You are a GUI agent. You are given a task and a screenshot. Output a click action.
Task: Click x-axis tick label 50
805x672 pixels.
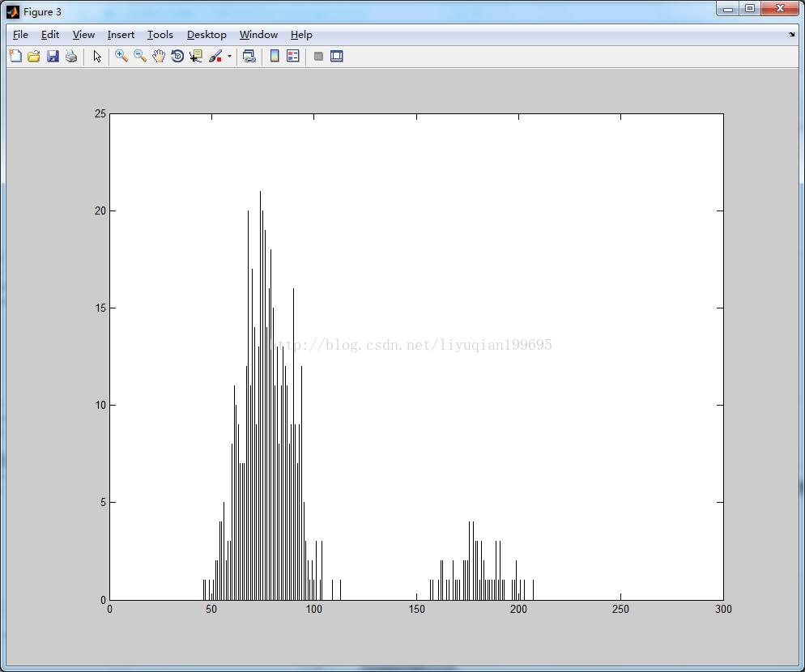211,610
